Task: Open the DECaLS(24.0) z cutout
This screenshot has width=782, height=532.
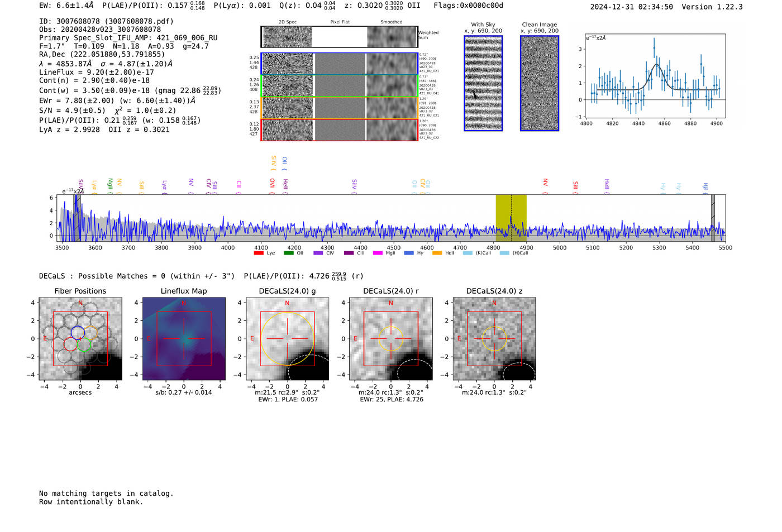Action: point(494,338)
